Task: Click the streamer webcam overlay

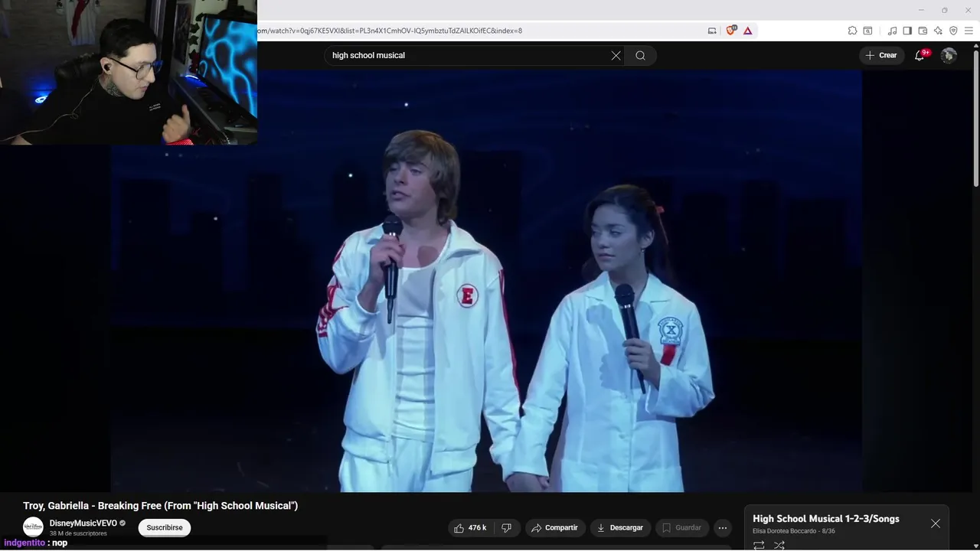Action: [129, 72]
